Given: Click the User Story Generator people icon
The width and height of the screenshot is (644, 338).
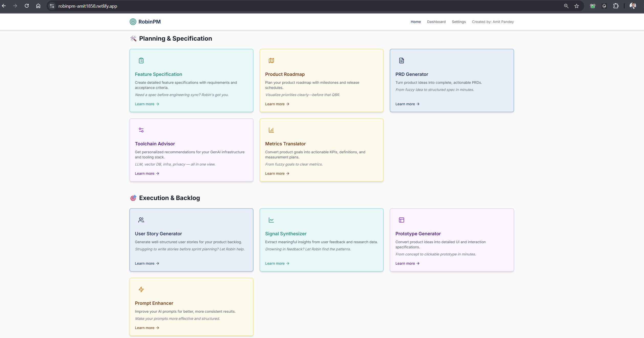Looking at the screenshot, I should click(x=141, y=220).
